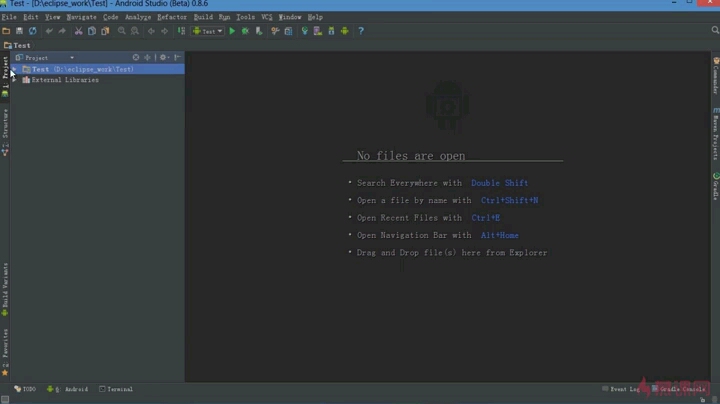Open the Structure side tab
The image size is (720, 404).
(x=5, y=132)
